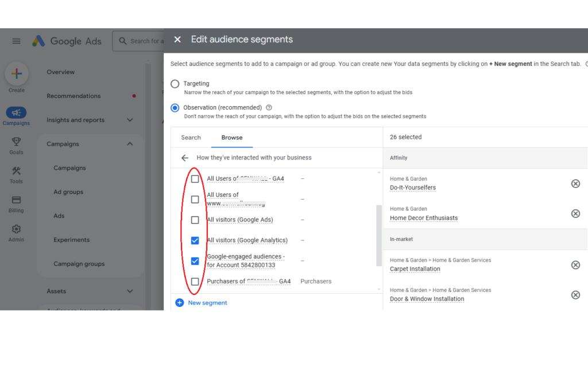Select the Targeting radio option
Screen dimensions: 588x366
[x=175, y=84]
